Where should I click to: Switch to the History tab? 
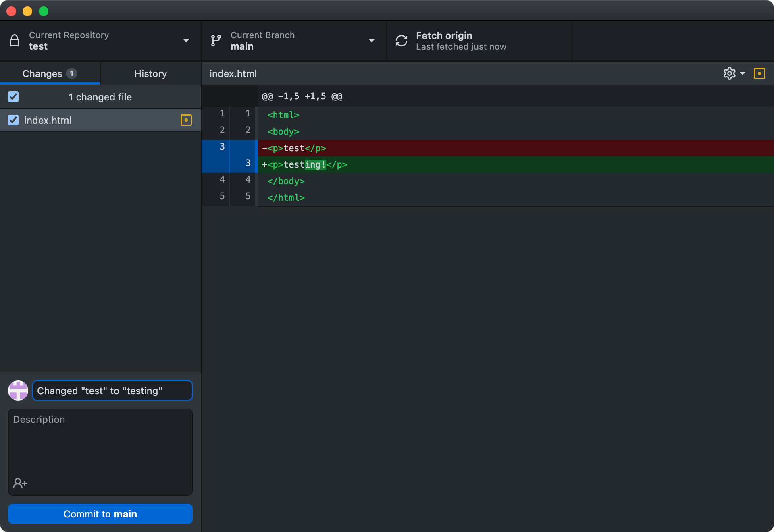tap(150, 73)
